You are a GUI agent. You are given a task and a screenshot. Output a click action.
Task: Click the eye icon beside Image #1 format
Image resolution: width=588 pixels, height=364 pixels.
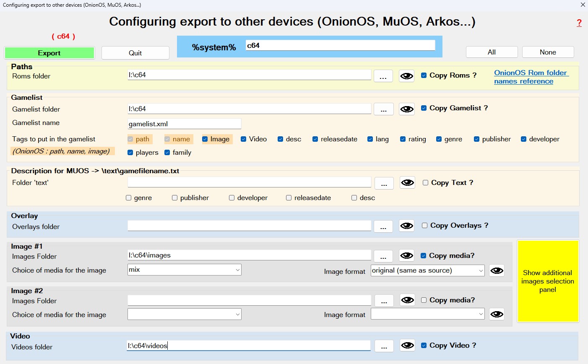497,270
